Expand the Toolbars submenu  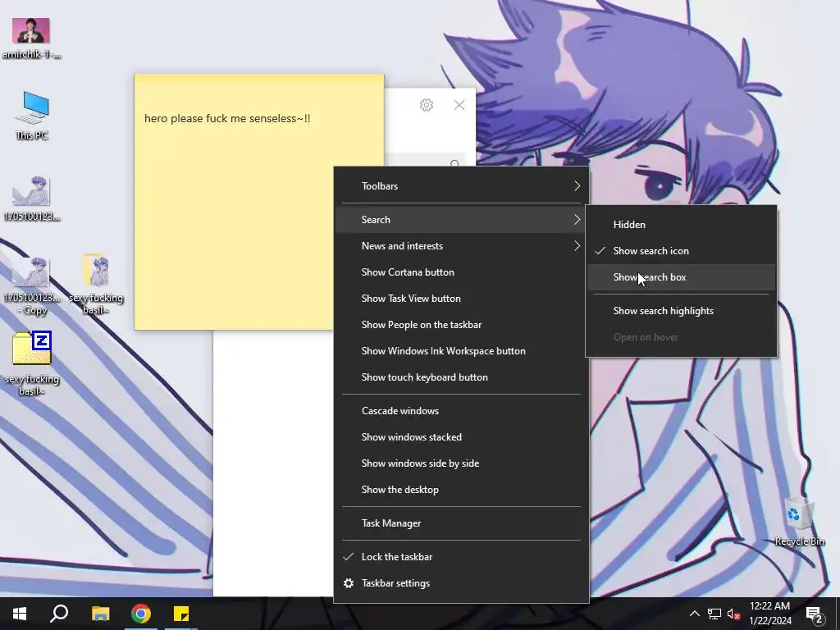tap(461, 186)
